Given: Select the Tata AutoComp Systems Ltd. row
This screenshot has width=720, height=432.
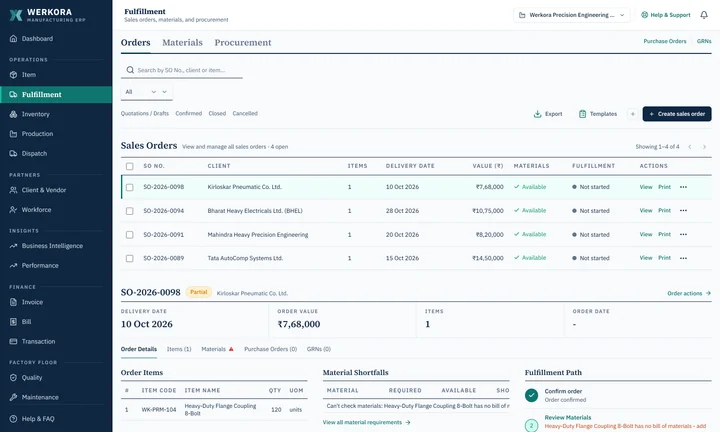Looking at the screenshot, I should coord(416,258).
